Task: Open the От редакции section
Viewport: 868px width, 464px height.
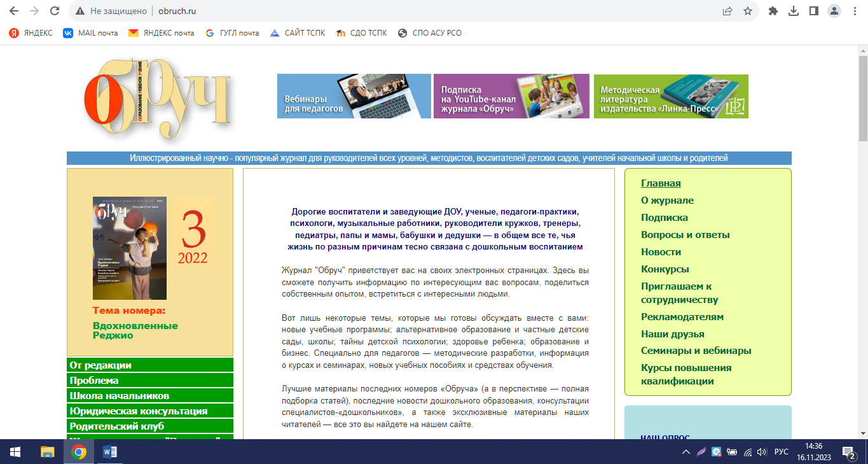Action: click(150, 365)
